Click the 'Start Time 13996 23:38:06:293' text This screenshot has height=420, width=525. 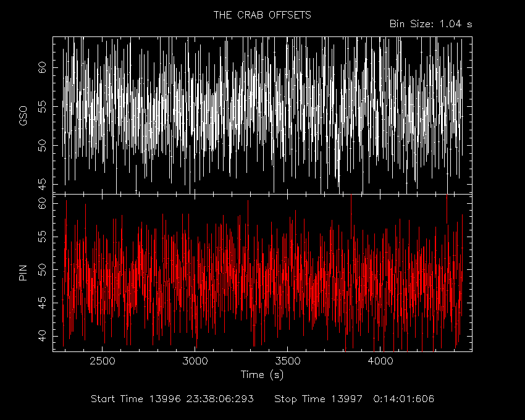pos(172,399)
